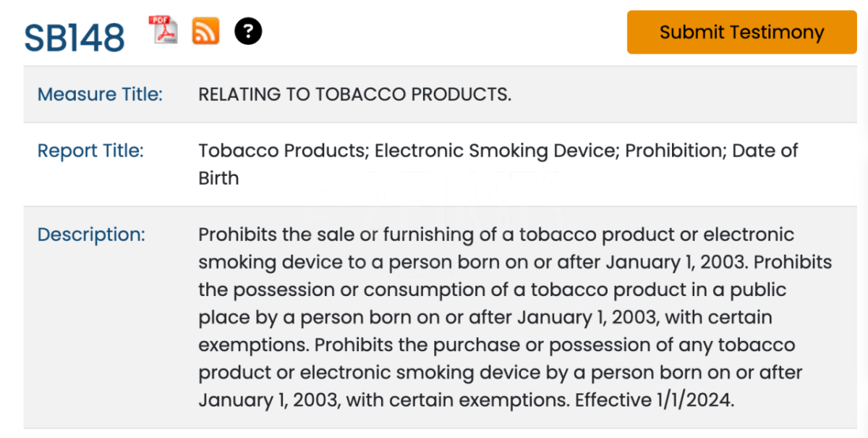Click the line starting product or electronic smoking
This screenshot has width=868, height=438.
[x=501, y=372]
